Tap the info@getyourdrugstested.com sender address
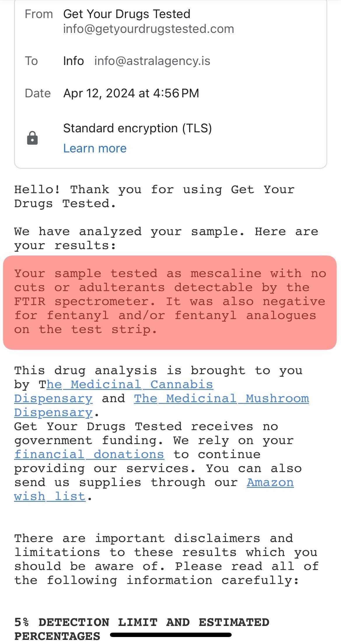This screenshot has height=644, width=341. (148, 29)
